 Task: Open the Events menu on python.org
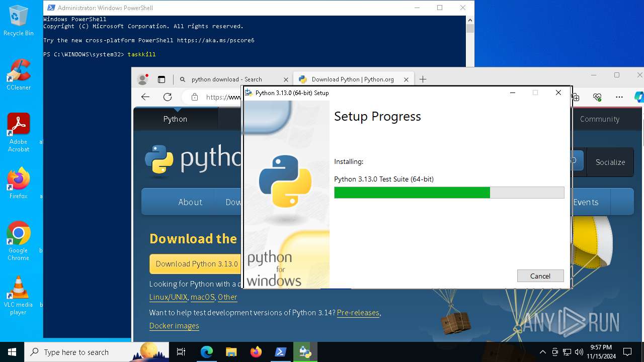[x=586, y=202]
